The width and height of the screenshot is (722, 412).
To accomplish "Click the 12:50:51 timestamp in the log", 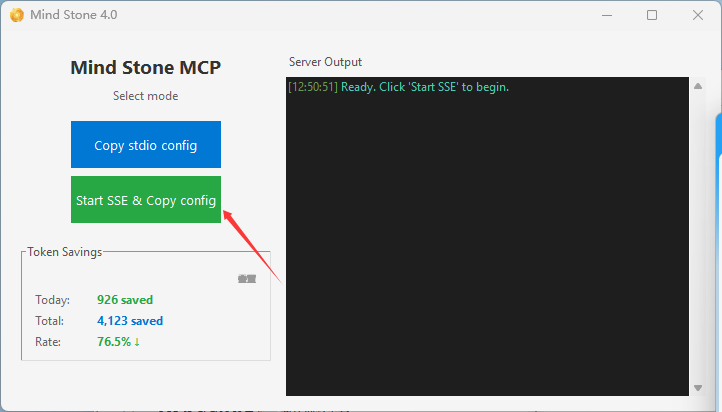I will coord(313,87).
